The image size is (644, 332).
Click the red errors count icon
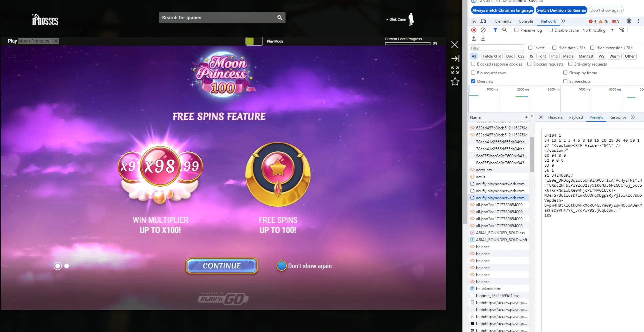tap(591, 21)
